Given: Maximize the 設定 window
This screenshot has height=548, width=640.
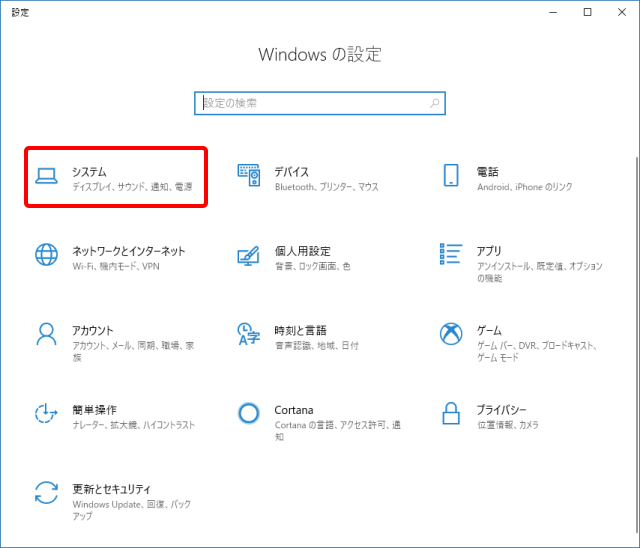Looking at the screenshot, I should point(587,12).
